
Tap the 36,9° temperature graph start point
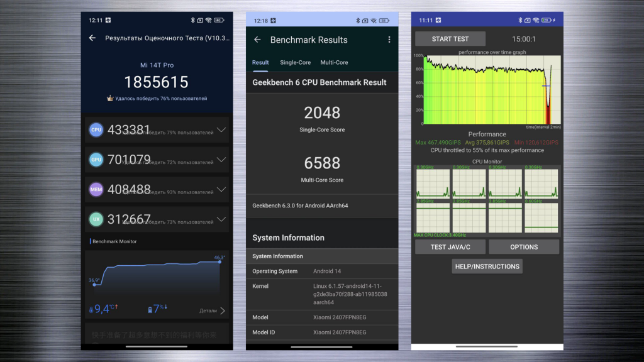coord(94,284)
